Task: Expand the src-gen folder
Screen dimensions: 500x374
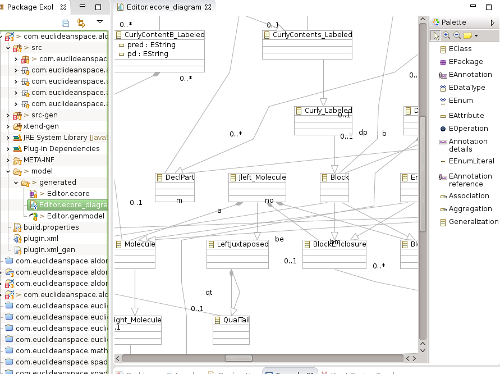Action: (8, 115)
